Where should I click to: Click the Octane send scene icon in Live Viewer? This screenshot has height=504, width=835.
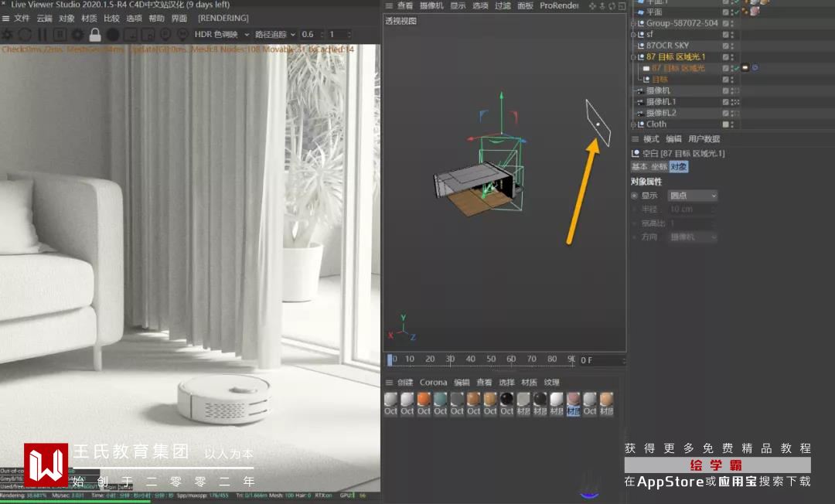click(8, 35)
